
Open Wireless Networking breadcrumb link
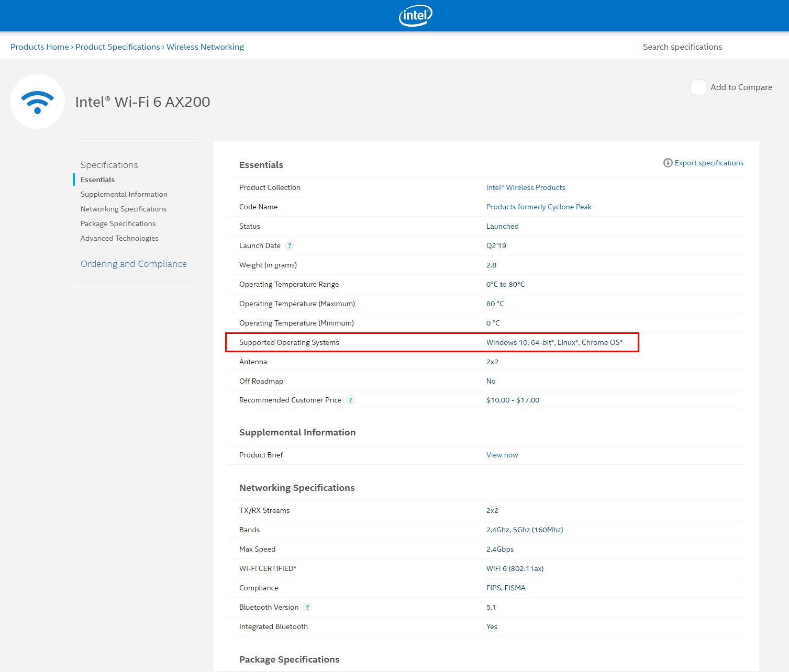pyautogui.click(x=205, y=47)
